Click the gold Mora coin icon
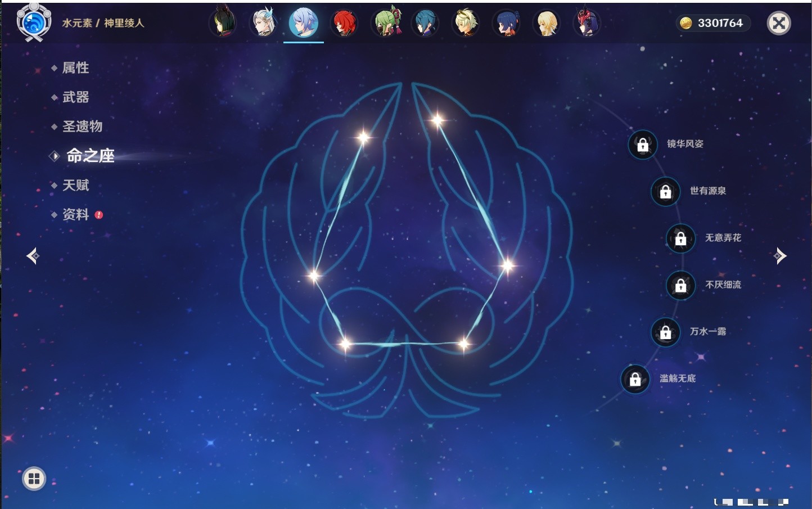The height and width of the screenshot is (509, 812). (x=685, y=23)
